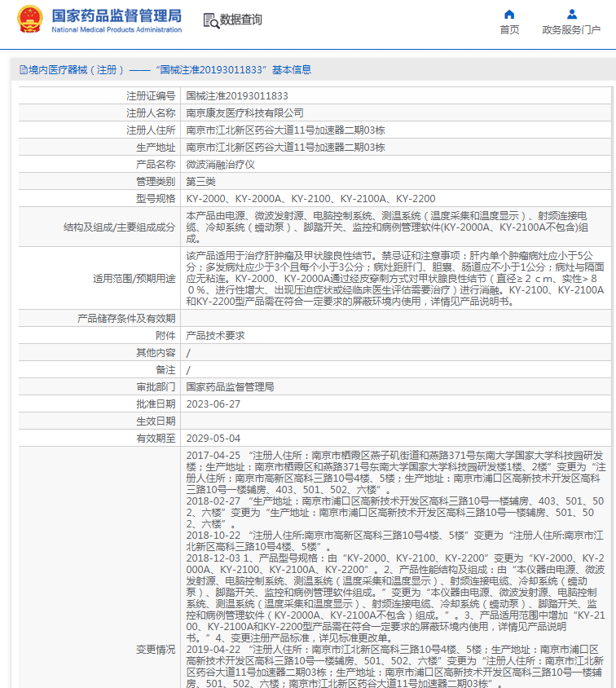Click the 适用范围/预期用途 description paragraph
Viewport: 616px width, 688px height.
(x=395, y=279)
